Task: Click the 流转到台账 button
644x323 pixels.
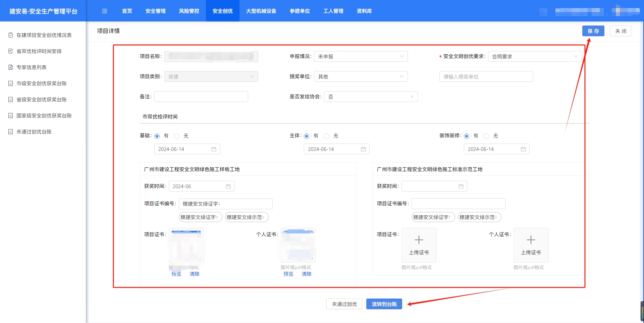Action: pos(384,304)
